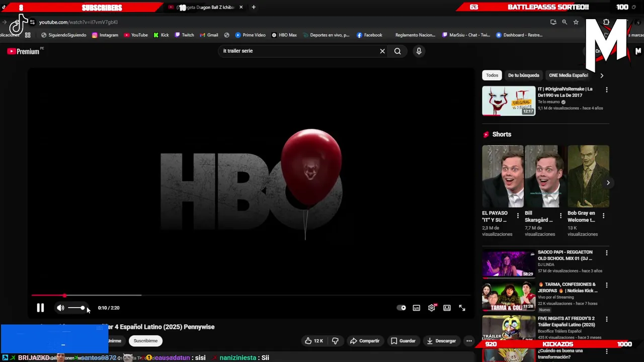The height and width of the screenshot is (362, 644).
Task: Open the 'Dashboard - Restre...' bookmark
Action: (519, 35)
